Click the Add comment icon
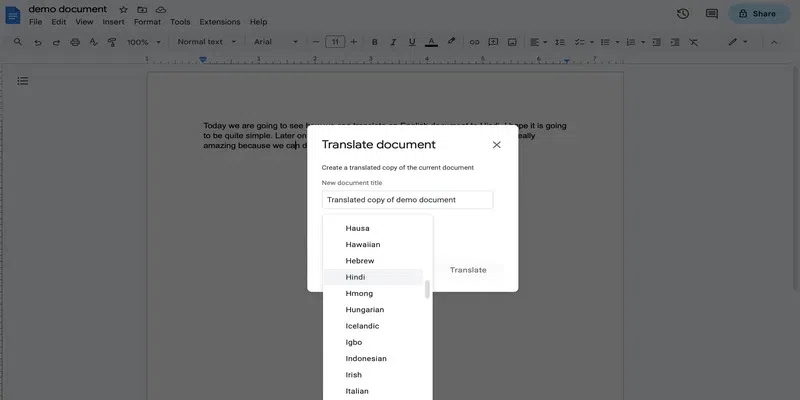Viewport: 800px width, 400px height. (x=493, y=42)
